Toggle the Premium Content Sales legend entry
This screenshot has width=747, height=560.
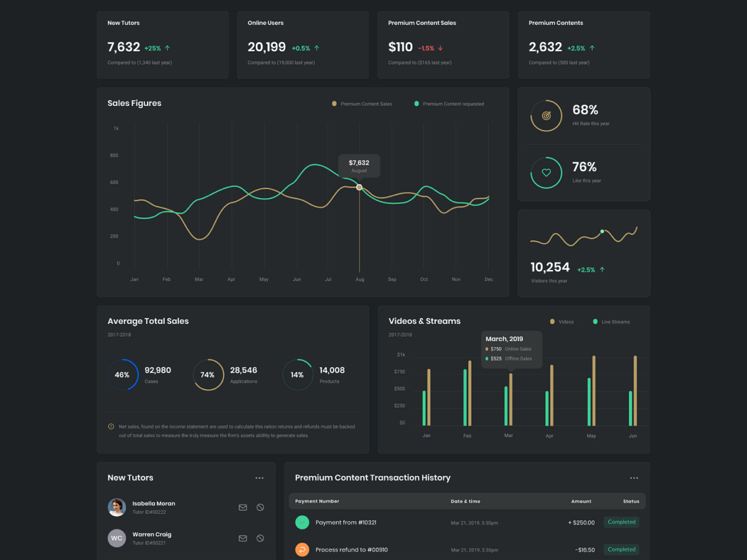click(362, 104)
